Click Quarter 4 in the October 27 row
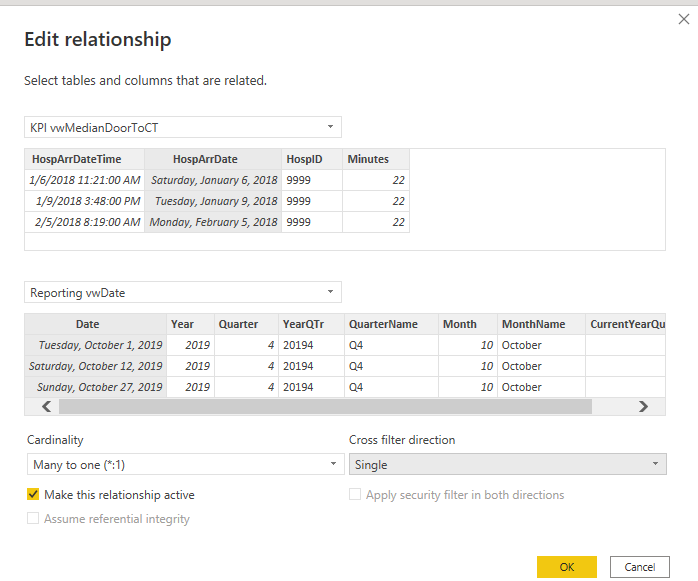698x581 pixels. point(247,387)
